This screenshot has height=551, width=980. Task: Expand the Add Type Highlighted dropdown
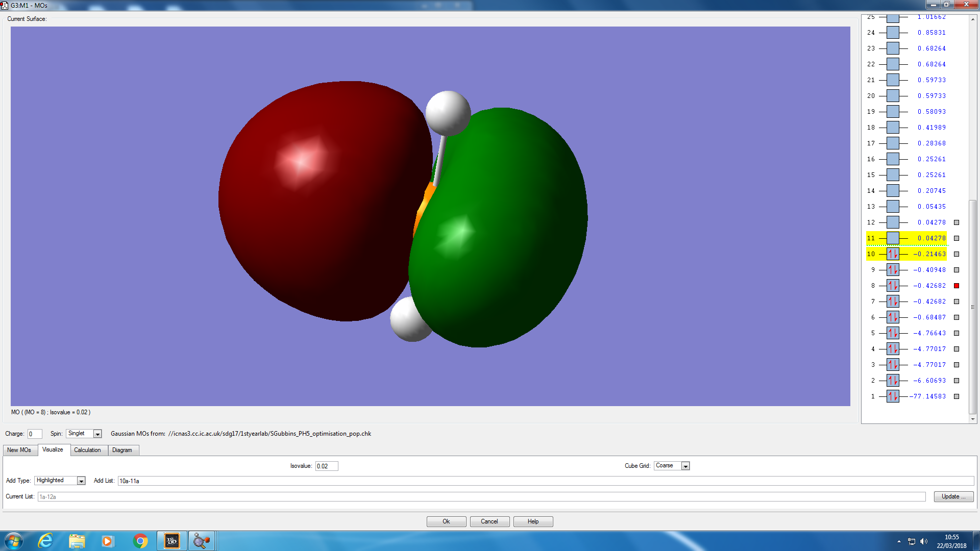[x=81, y=481]
